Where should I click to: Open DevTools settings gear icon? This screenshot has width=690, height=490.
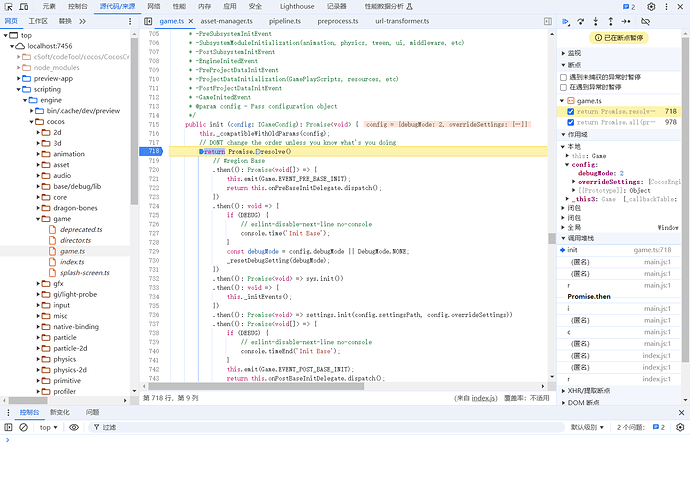tap(651, 6)
